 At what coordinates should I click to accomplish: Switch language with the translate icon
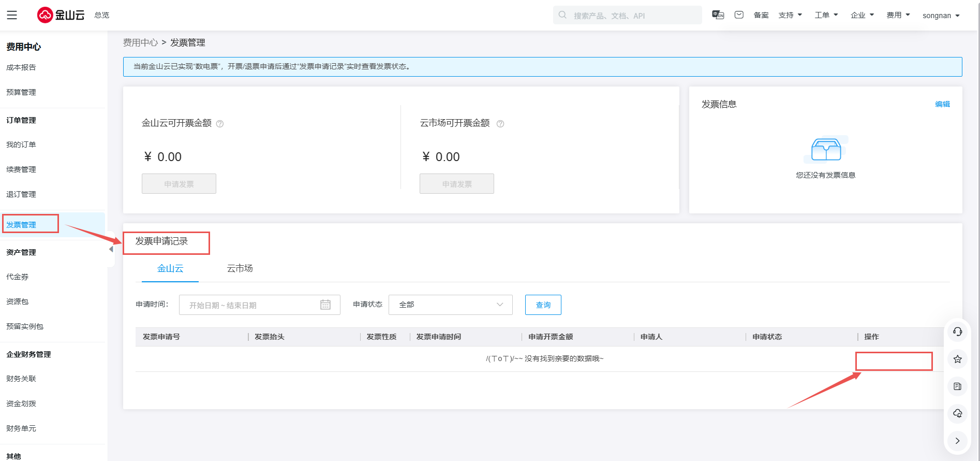point(718,15)
